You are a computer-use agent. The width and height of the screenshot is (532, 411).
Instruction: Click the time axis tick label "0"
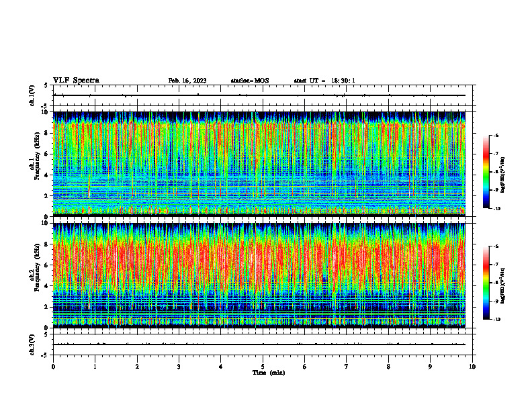pos(53,367)
